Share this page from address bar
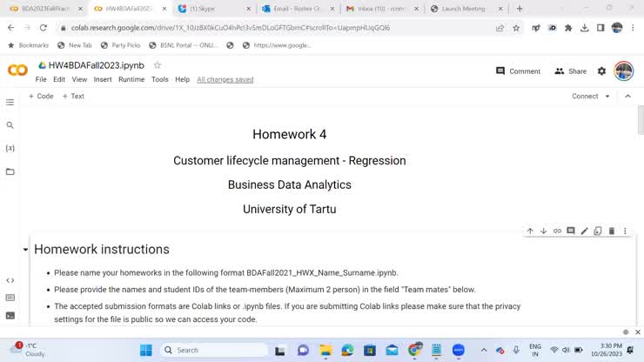Viewport: 644px width, 362px height. 500,28
